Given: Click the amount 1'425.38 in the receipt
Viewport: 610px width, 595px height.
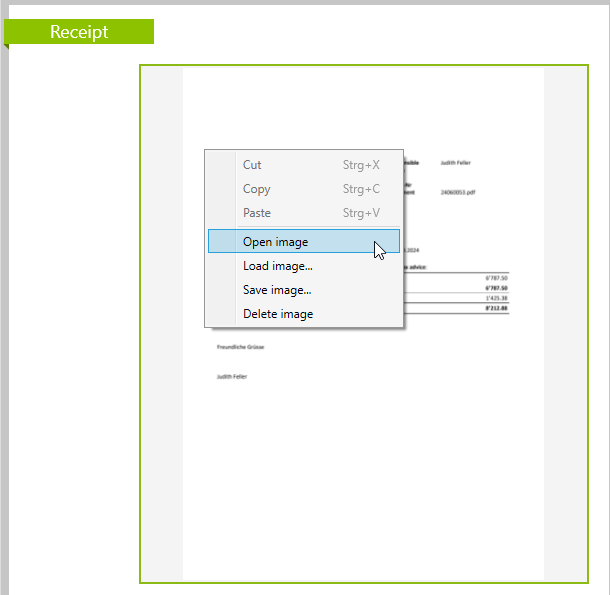Looking at the screenshot, I should coord(496,298).
